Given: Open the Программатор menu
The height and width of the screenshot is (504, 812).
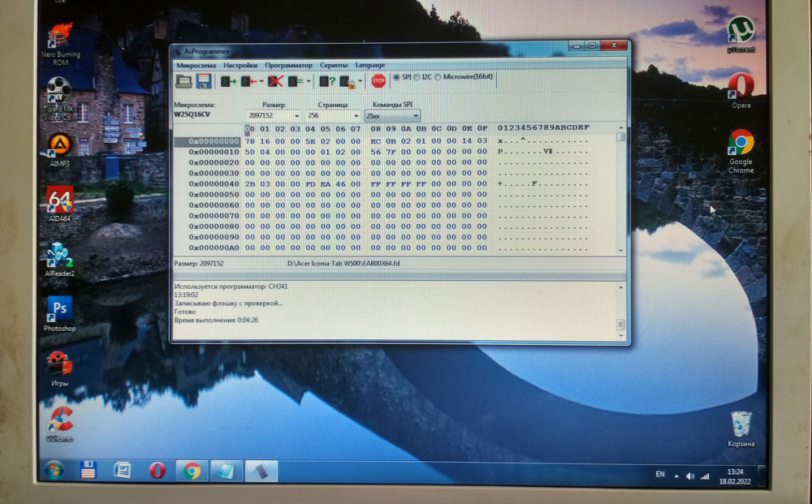Looking at the screenshot, I should [x=288, y=65].
